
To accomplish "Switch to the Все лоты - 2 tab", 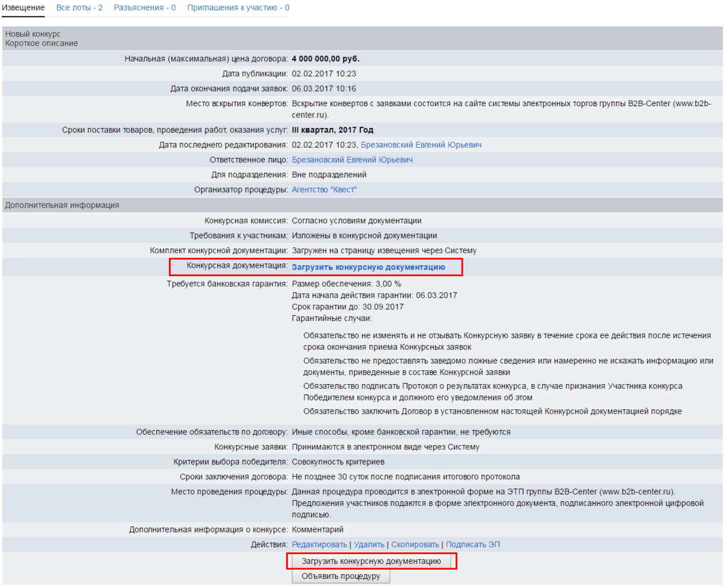I will pyautogui.click(x=79, y=8).
